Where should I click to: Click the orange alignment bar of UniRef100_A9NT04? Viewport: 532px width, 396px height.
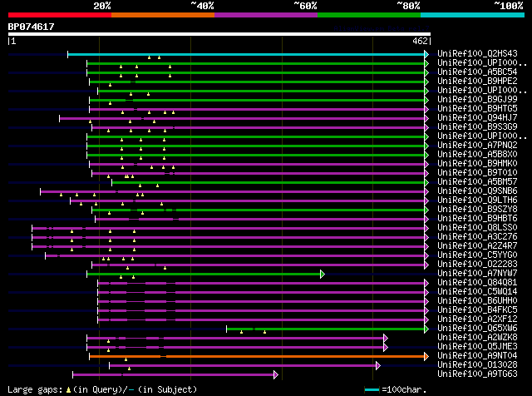coord(257,356)
